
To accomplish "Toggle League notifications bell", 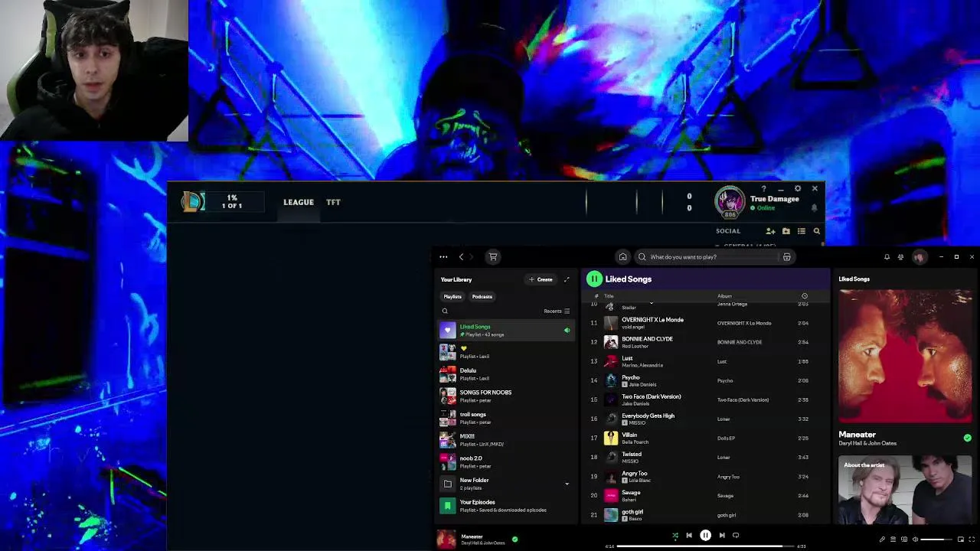I will pos(814,207).
